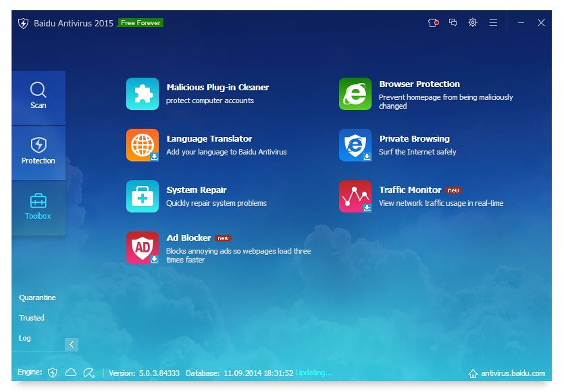The height and width of the screenshot is (392, 564).
Task: Open the Malicious Plug-in Cleaner puzzle icon
Action: pyautogui.click(x=142, y=94)
